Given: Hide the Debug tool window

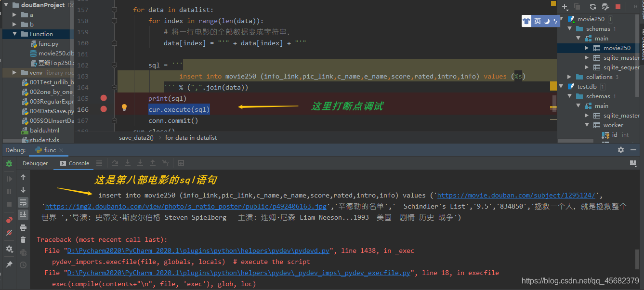Looking at the screenshot, I should (633, 150).
